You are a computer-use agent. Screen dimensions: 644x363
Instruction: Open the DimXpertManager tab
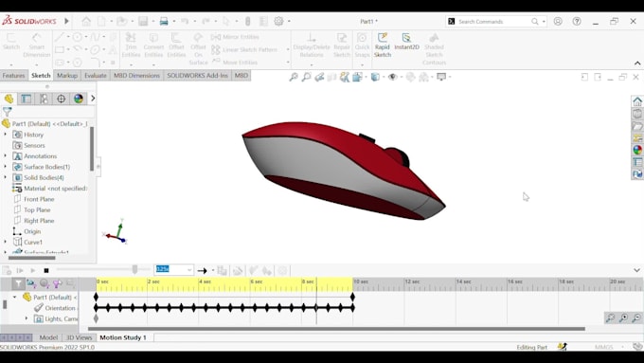[x=61, y=99]
